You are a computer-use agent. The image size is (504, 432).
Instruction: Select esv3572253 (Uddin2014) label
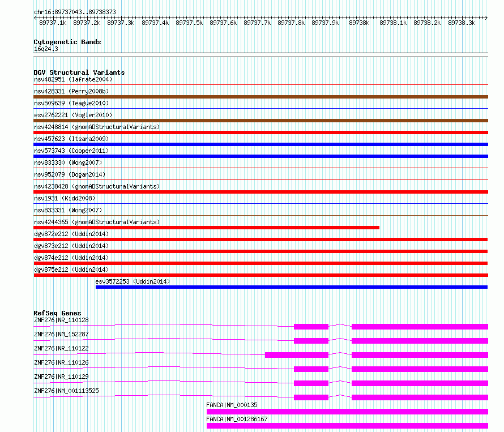(133, 281)
